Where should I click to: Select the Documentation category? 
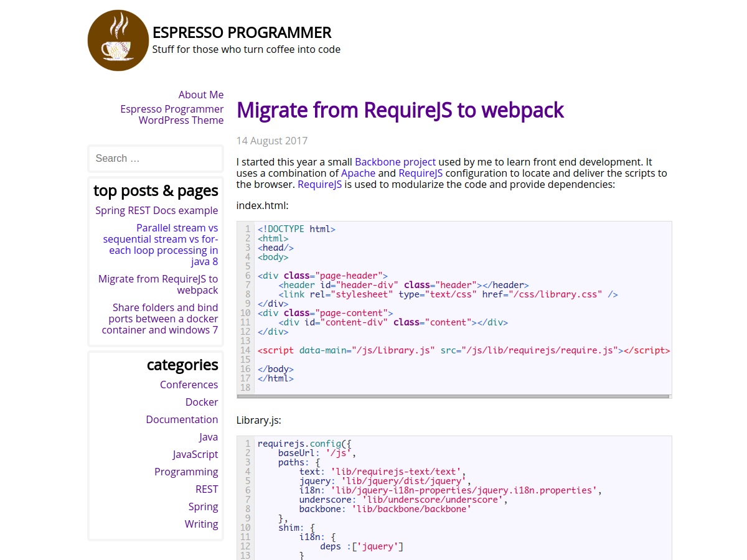[x=182, y=419]
